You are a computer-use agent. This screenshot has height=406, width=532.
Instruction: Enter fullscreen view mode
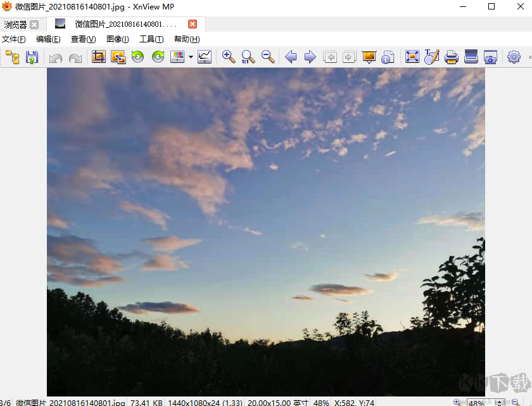click(412, 57)
